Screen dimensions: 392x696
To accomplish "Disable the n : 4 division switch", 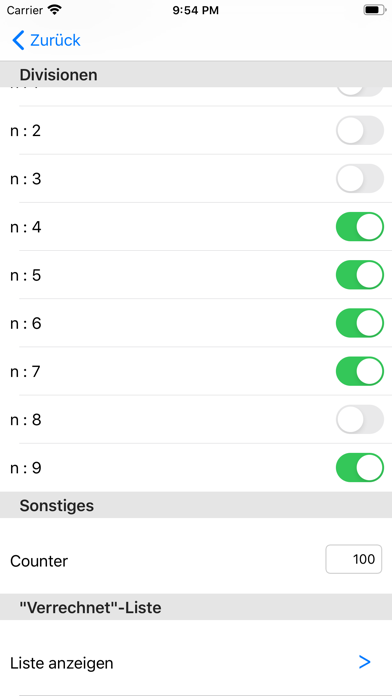I will point(360,226).
